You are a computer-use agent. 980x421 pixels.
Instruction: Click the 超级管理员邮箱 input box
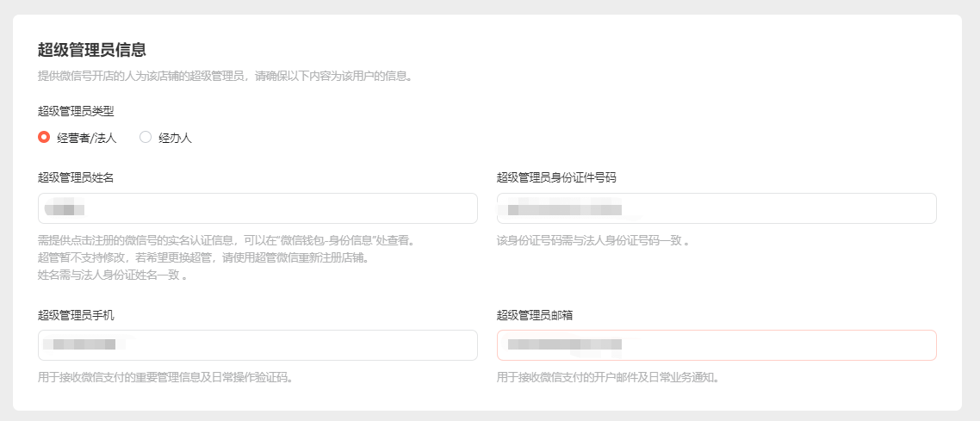click(x=716, y=345)
